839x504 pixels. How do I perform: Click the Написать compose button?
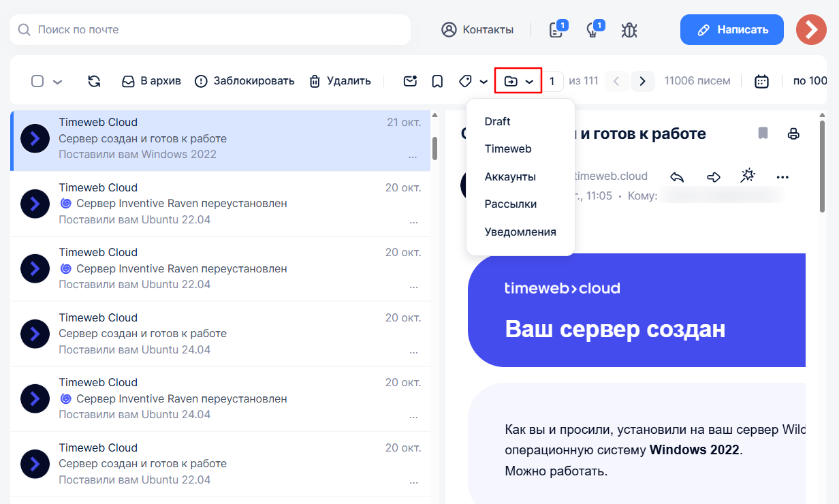click(x=733, y=30)
